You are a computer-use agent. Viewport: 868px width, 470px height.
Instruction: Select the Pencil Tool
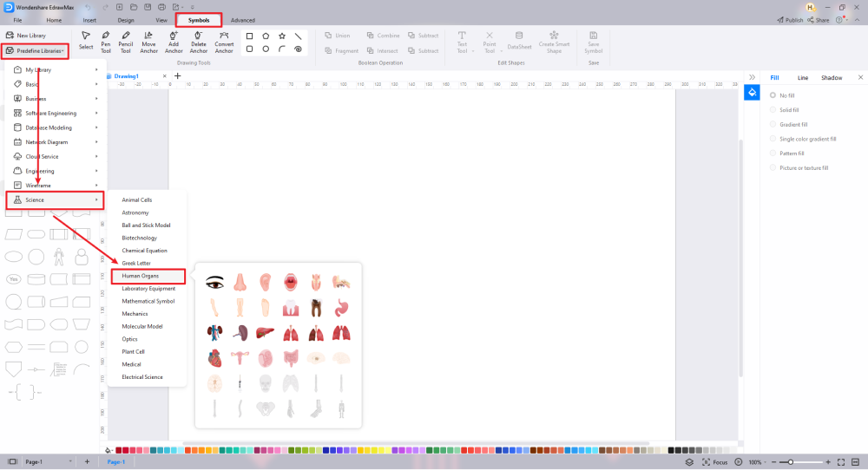[126, 42]
